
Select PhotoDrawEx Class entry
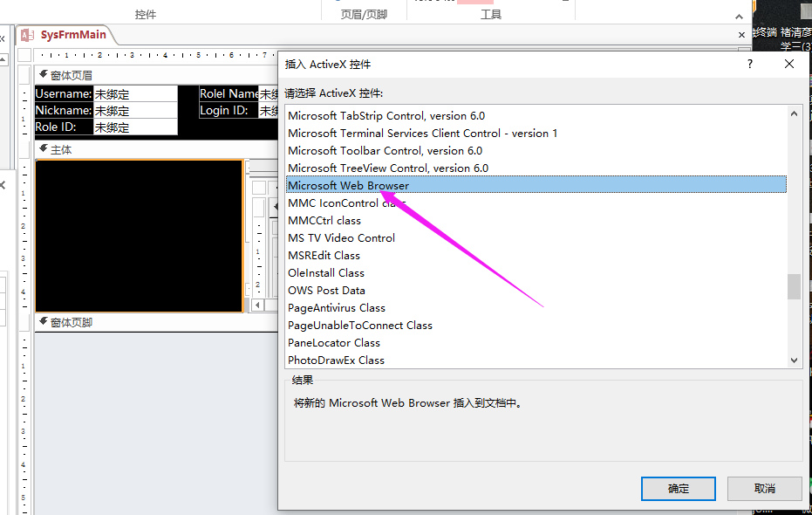(536, 360)
